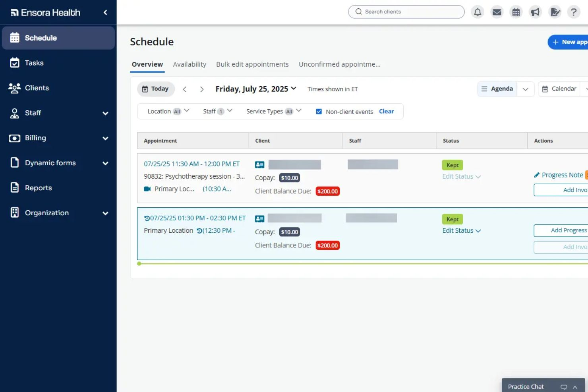Viewport: 588px width, 392px height.
Task: Open the calendar icon in the top bar
Action: [516, 12]
